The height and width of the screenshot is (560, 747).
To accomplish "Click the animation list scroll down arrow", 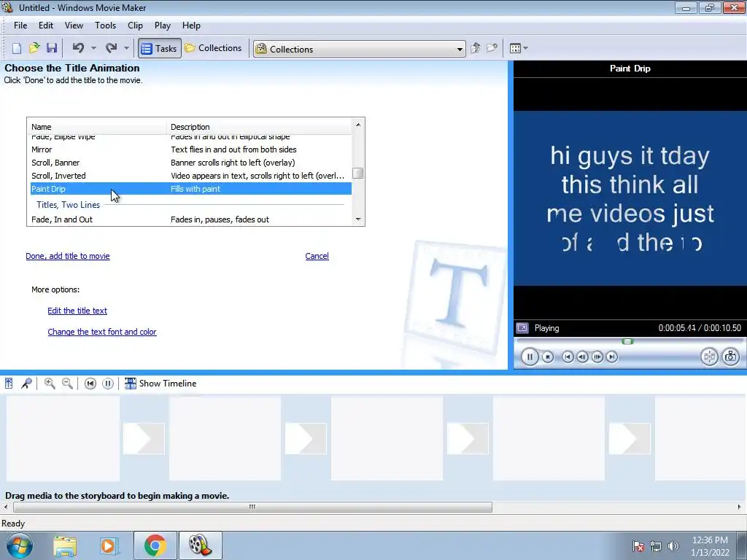I will coord(358,219).
